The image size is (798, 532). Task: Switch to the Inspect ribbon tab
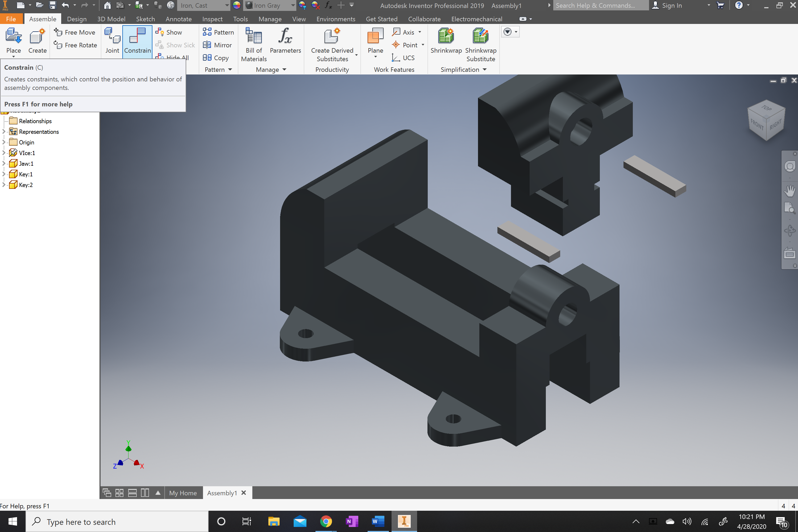pyautogui.click(x=212, y=19)
